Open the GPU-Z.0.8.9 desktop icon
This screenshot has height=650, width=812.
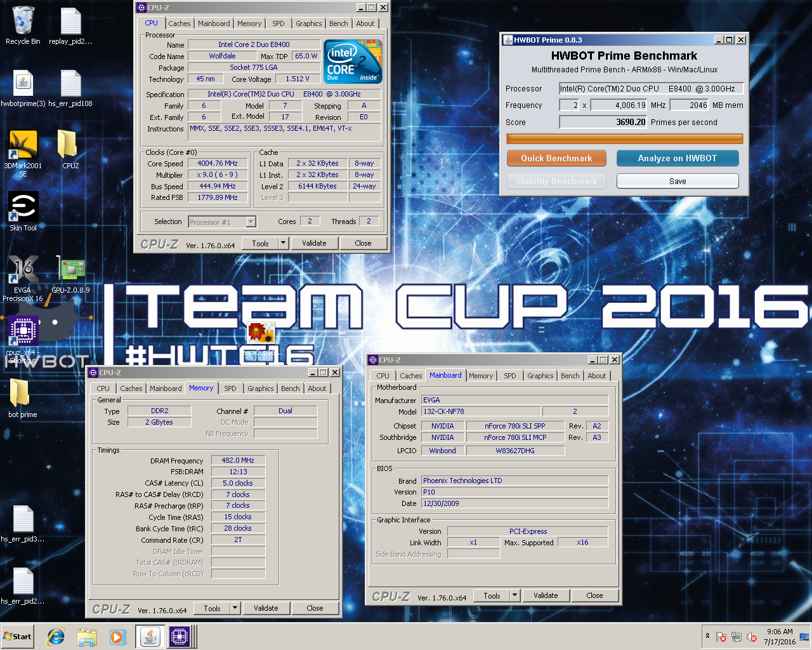coord(70,274)
